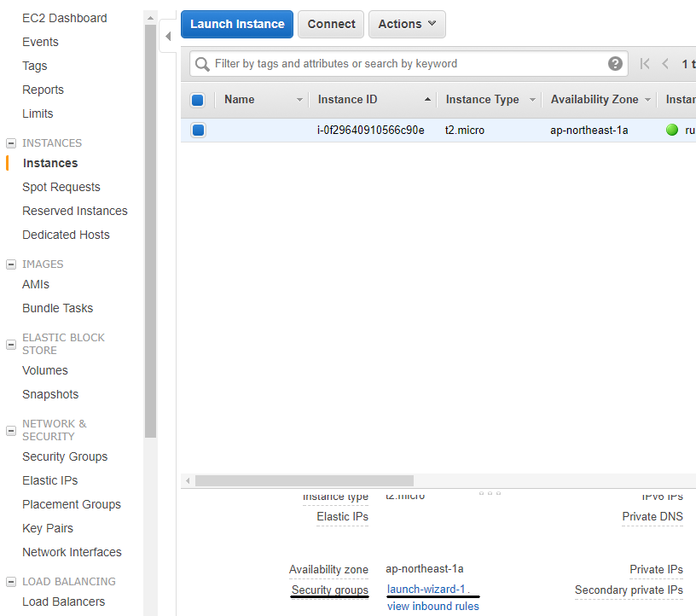Open Tags in sidebar
This screenshot has height=616, width=696.
pyautogui.click(x=35, y=67)
